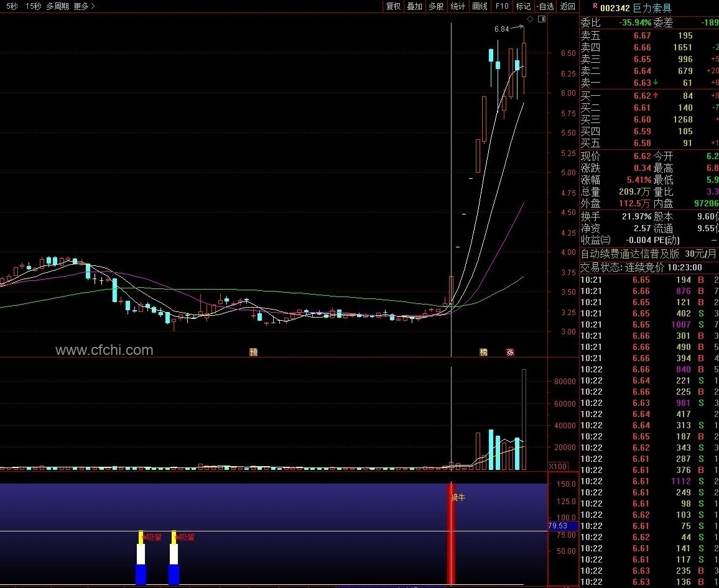Open the 复权 adjustment menu
This screenshot has height=588, width=719.
(x=394, y=6)
